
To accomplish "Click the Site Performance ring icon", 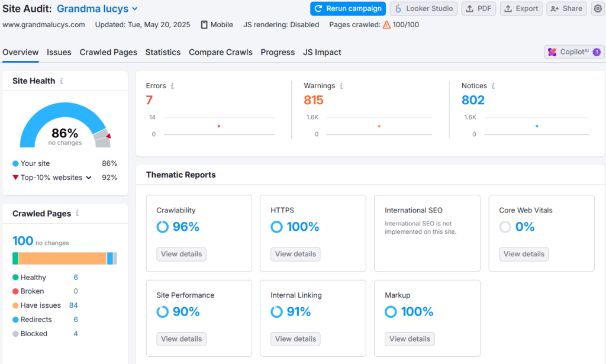I will click(162, 312).
